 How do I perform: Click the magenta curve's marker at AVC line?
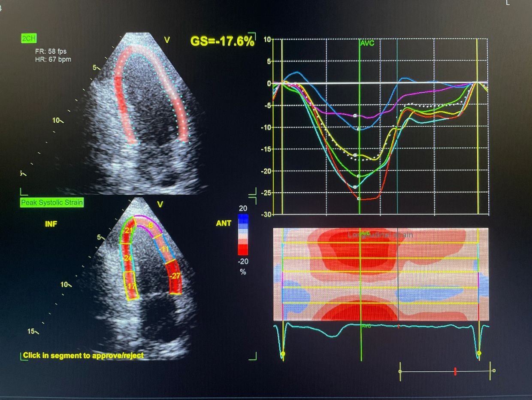pyautogui.click(x=355, y=116)
